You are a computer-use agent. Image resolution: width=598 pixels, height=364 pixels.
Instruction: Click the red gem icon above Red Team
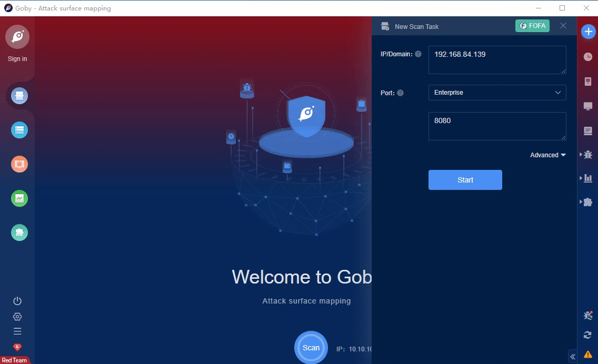pyautogui.click(x=17, y=347)
